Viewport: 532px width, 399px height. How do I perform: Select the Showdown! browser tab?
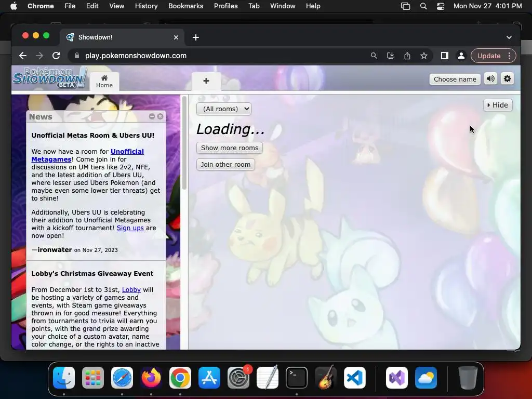(122, 37)
